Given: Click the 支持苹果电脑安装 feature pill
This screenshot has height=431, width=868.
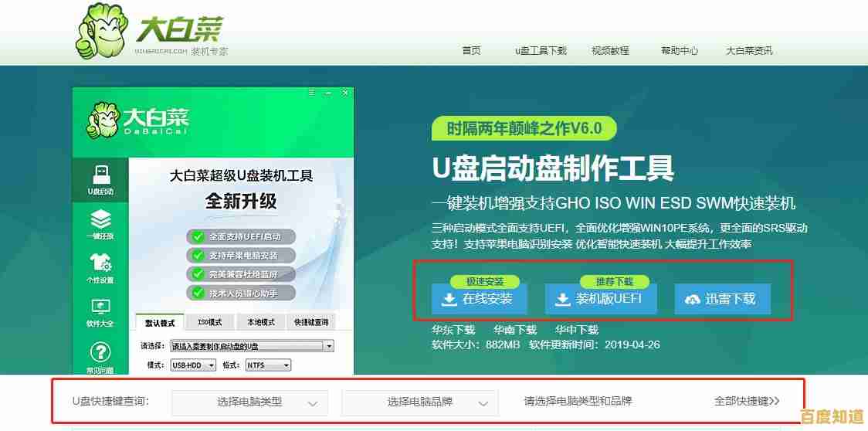Looking at the screenshot, I should pos(242,256).
